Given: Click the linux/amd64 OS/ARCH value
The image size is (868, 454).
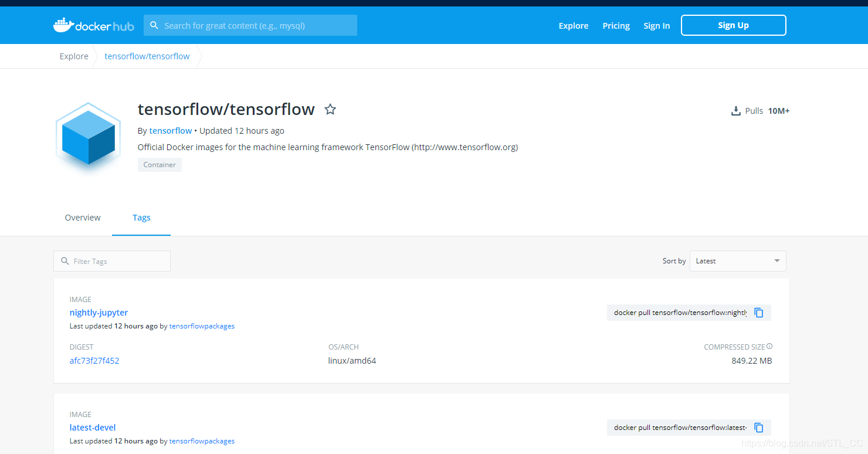Looking at the screenshot, I should pos(352,361).
